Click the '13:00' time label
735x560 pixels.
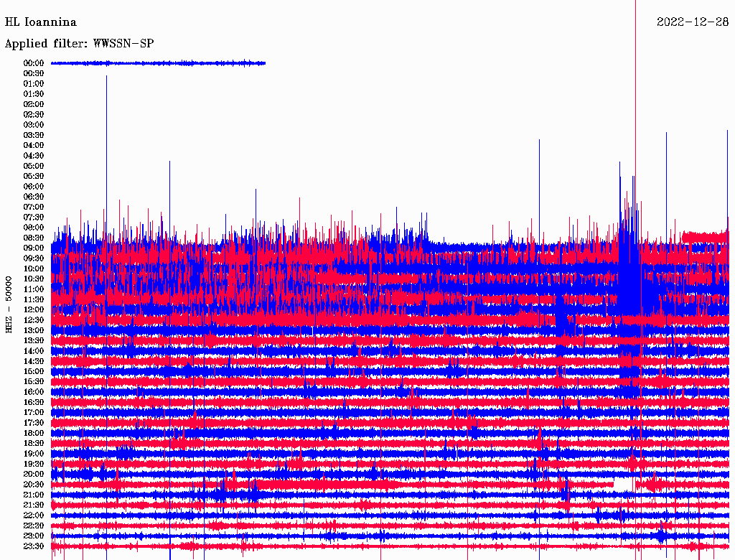34,330
